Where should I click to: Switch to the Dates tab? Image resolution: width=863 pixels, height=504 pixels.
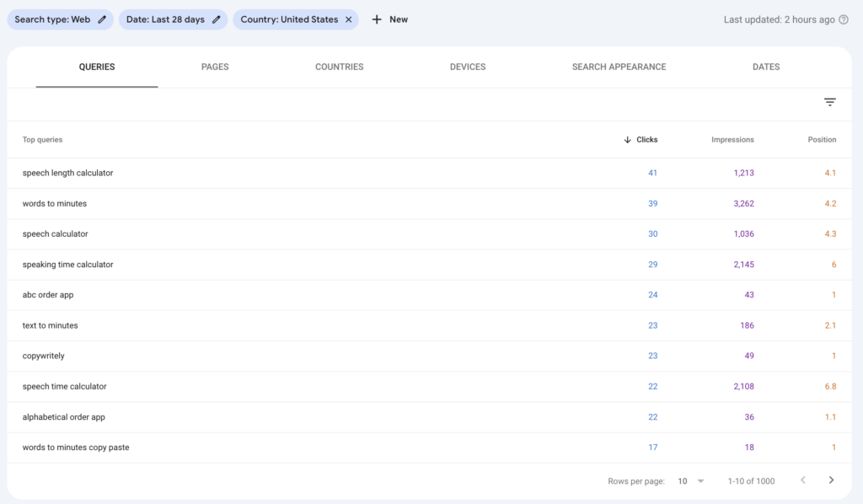pos(766,67)
